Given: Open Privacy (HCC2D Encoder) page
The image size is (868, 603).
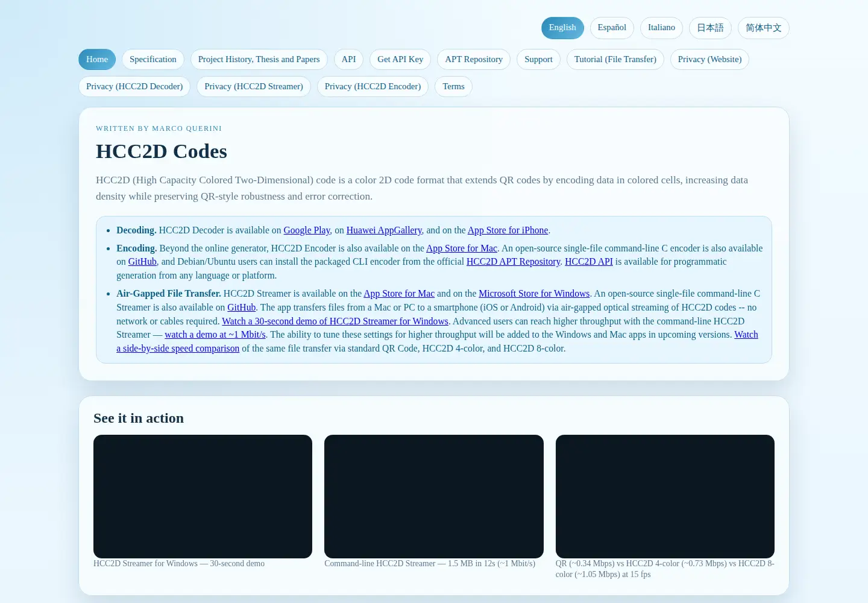Looking at the screenshot, I should point(373,86).
